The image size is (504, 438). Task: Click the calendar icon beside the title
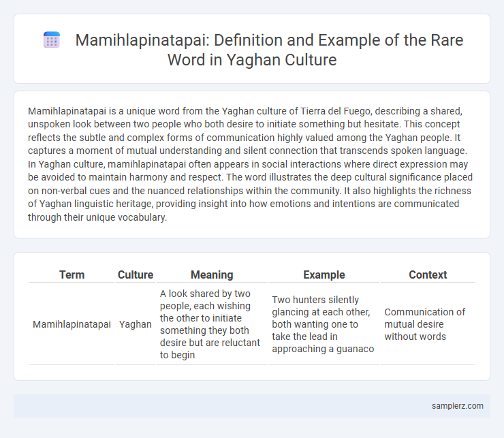tap(52, 40)
